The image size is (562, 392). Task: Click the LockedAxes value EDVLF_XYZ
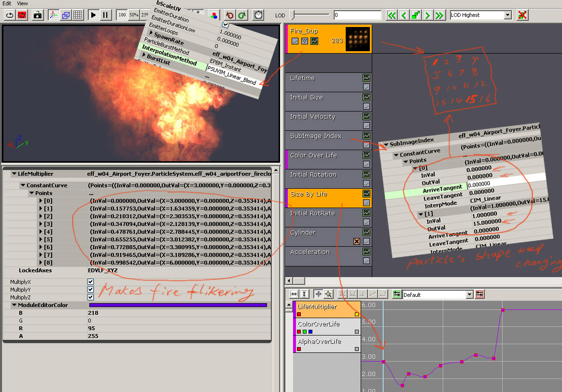coord(103,270)
